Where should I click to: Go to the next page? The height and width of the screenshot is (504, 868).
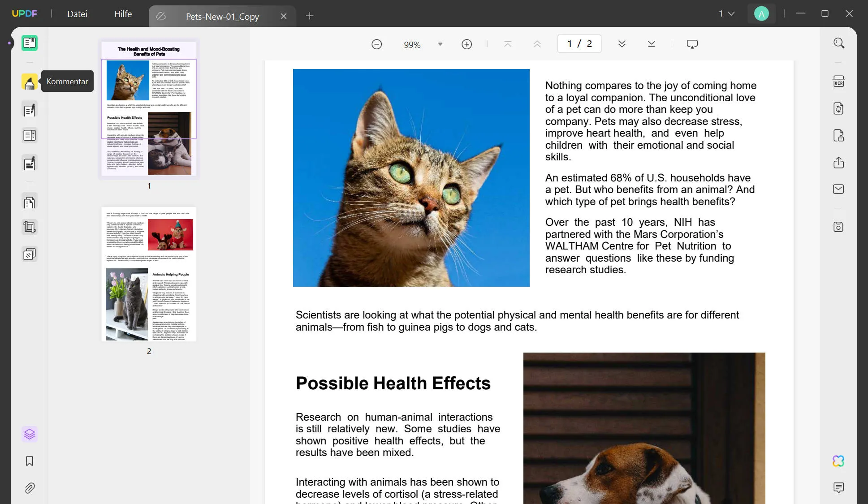[622, 44]
